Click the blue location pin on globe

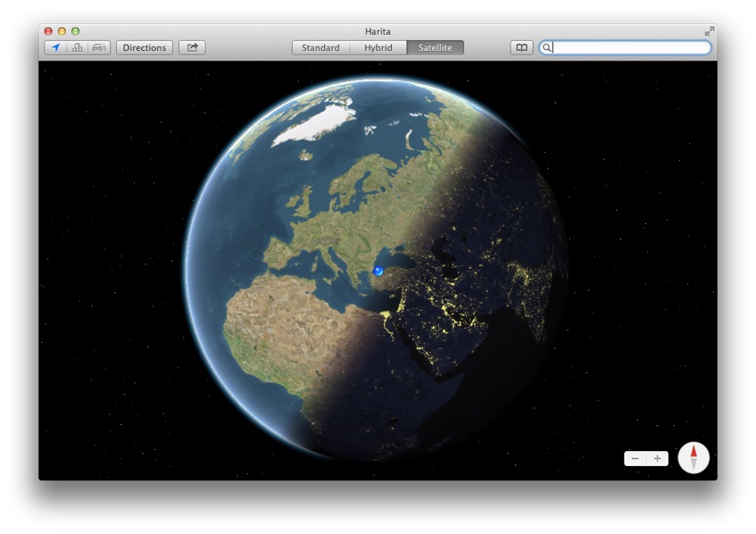click(378, 270)
